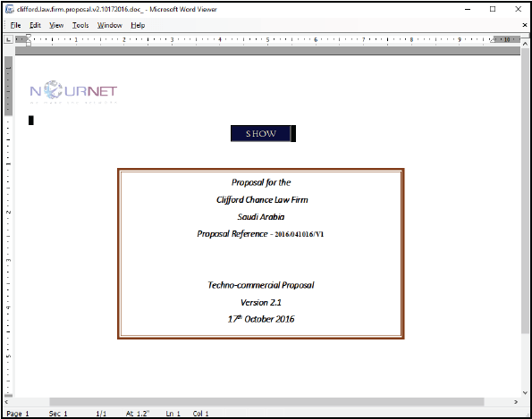Click 'Saudi Arabia' text line
Screen dimensions: 532x419
260,216
